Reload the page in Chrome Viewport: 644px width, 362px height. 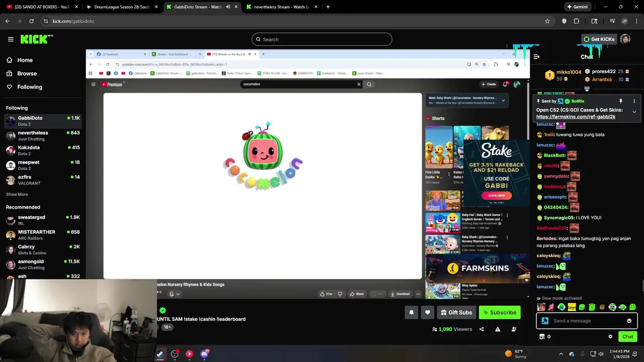point(31,21)
